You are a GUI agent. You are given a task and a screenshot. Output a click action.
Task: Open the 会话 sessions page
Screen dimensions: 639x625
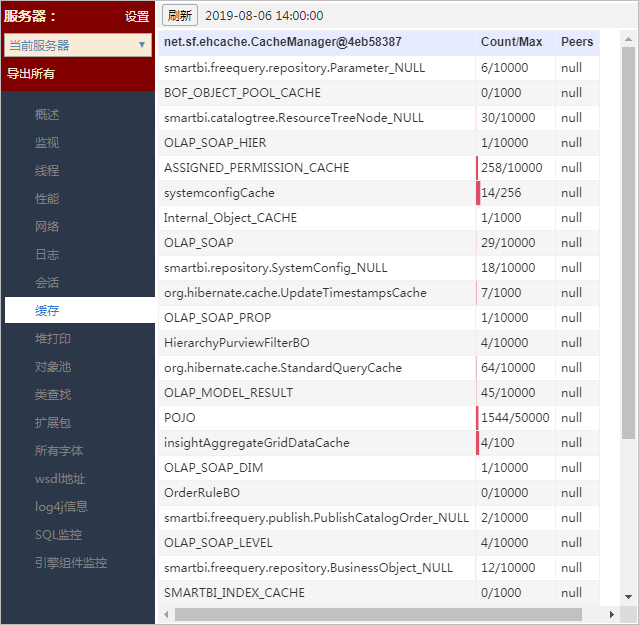pyautogui.click(x=47, y=282)
